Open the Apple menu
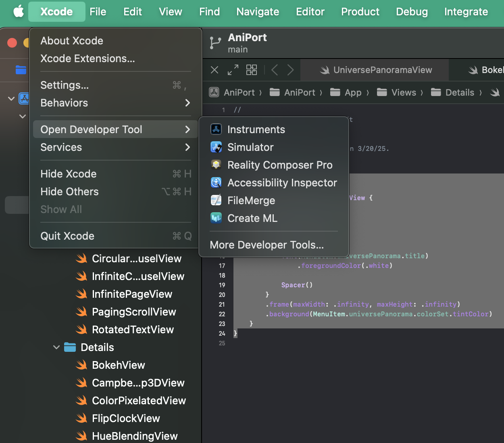The image size is (504, 443). click(19, 11)
